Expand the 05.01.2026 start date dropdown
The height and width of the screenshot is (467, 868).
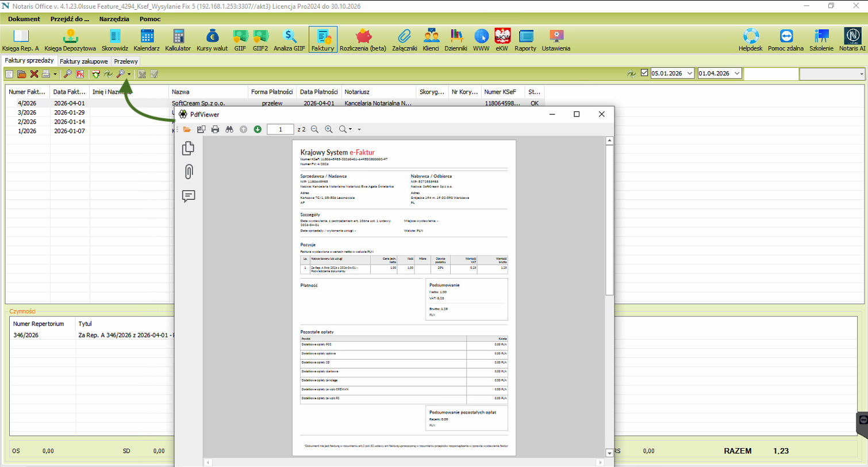(689, 74)
